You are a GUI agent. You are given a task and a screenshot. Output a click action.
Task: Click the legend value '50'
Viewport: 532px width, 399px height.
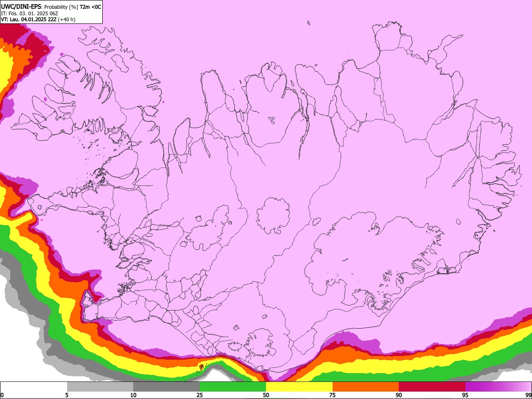coord(266,395)
